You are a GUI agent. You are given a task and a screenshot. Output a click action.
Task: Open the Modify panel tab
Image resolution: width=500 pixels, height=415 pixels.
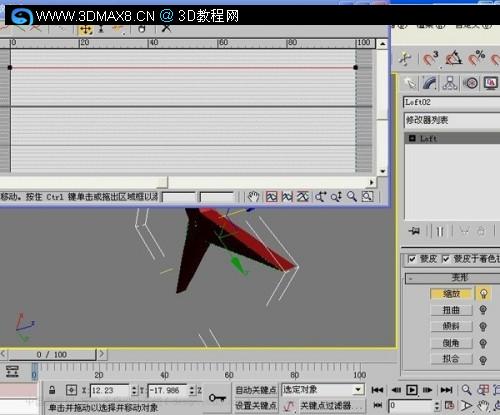[430, 83]
